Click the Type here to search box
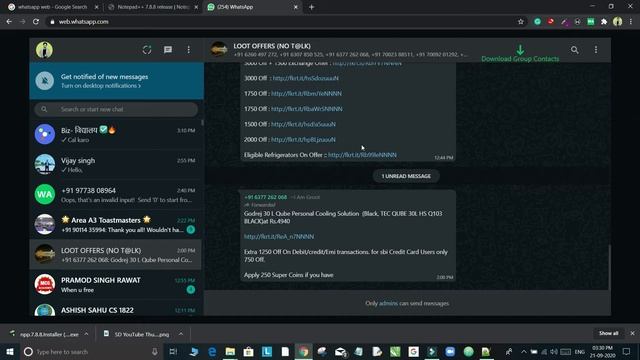Screen dimensions: 640x360 91,351
